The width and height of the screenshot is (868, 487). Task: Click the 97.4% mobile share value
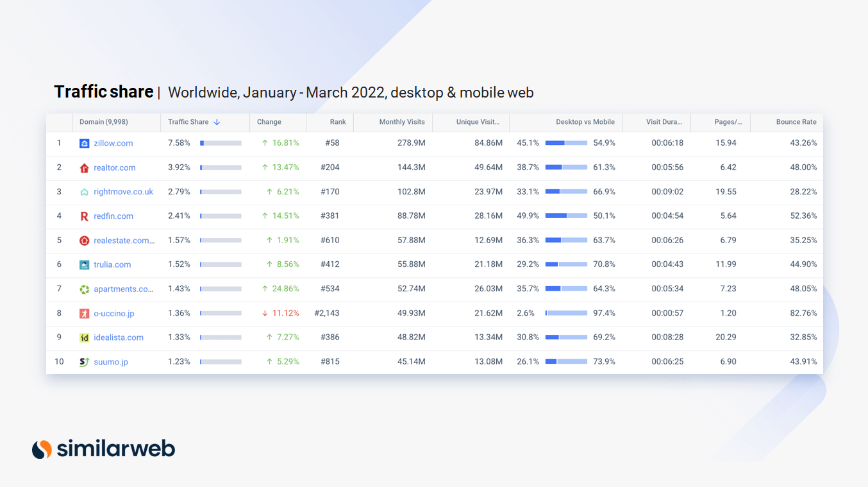[x=604, y=313]
